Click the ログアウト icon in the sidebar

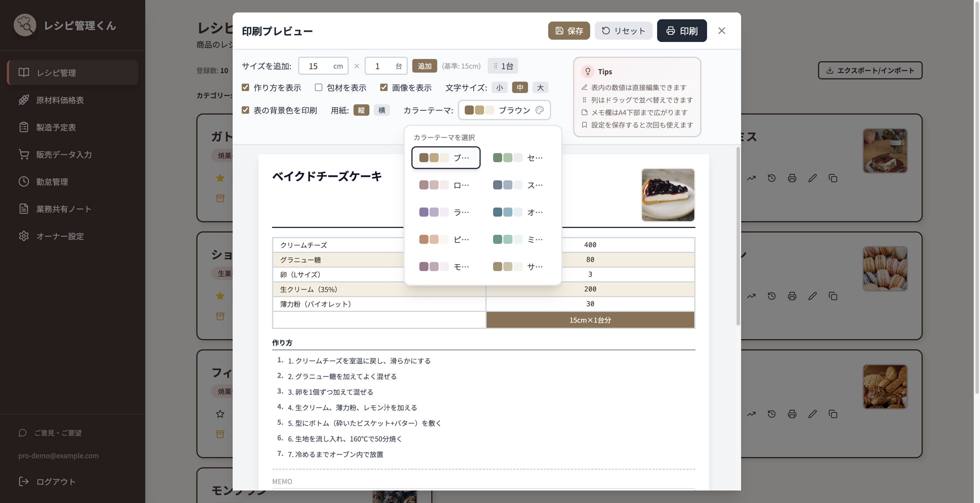click(x=24, y=481)
